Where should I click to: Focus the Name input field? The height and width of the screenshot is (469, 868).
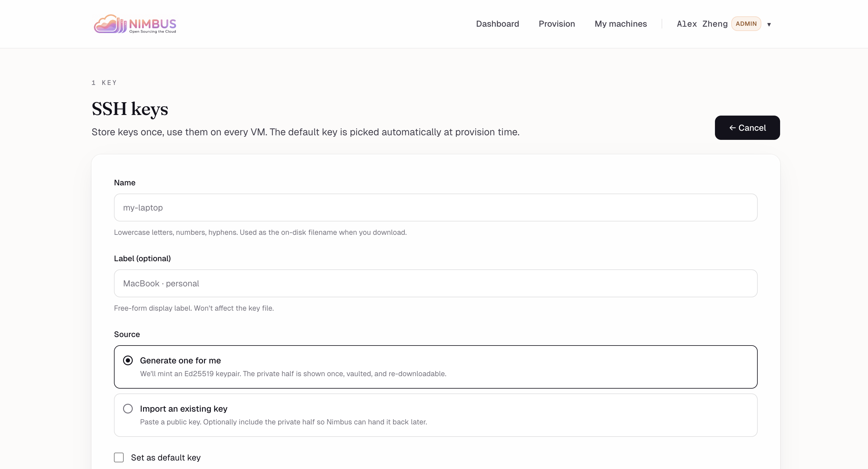point(435,208)
